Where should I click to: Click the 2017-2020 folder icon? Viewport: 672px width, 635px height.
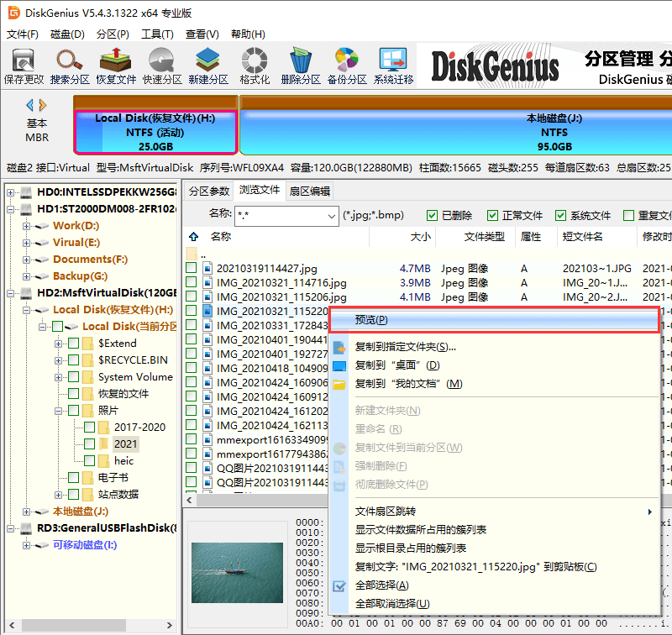coord(103,428)
